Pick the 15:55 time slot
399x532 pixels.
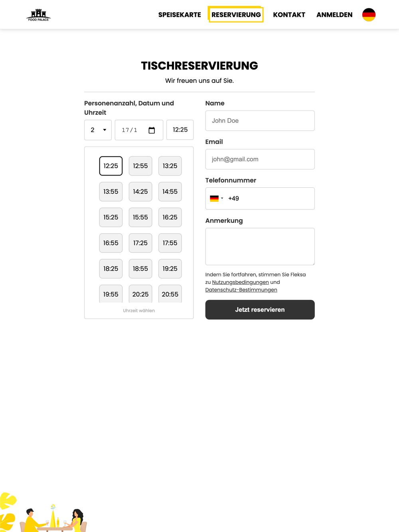tap(140, 217)
